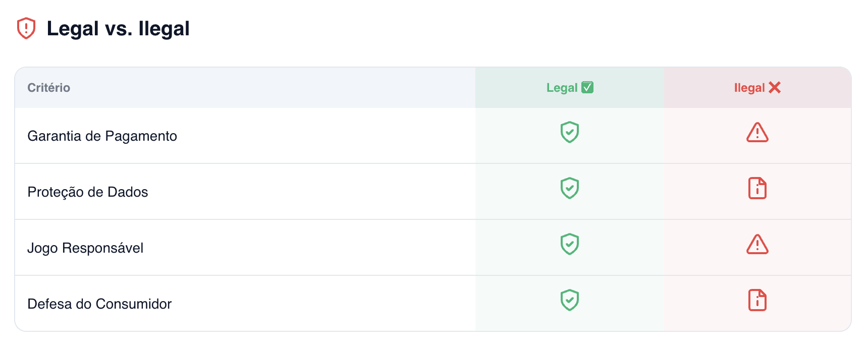Click the warning triangle for Jogo Responsável

coord(757,245)
